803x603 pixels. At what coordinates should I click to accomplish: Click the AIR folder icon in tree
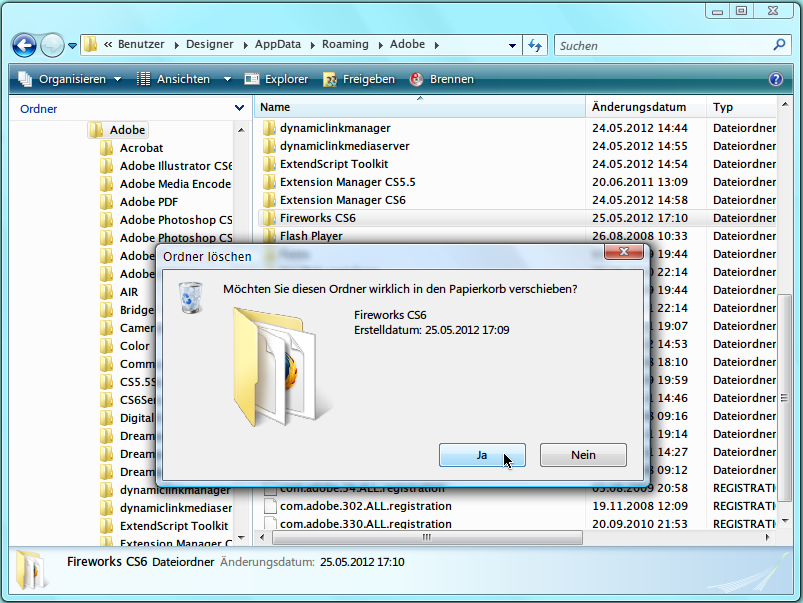tap(107, 292)
